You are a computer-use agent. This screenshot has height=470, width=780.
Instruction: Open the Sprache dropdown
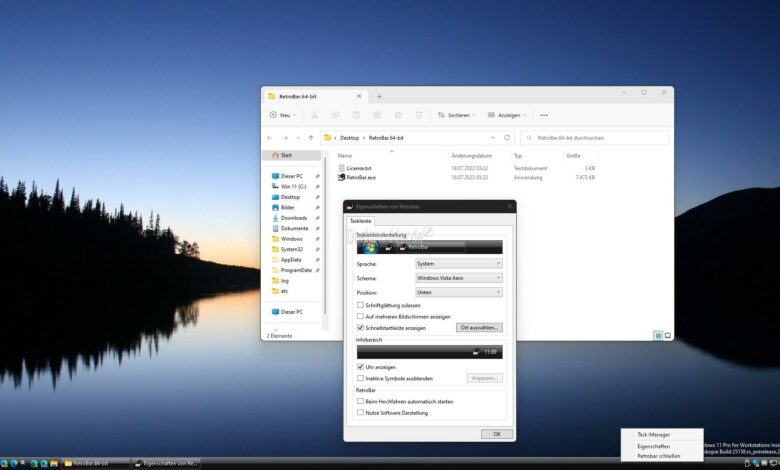[458, 264]
